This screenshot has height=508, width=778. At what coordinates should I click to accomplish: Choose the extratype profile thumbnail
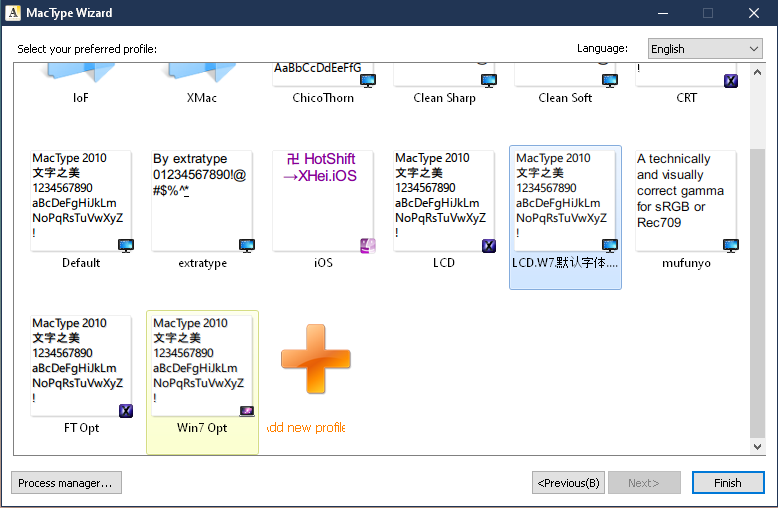point(202,201)
